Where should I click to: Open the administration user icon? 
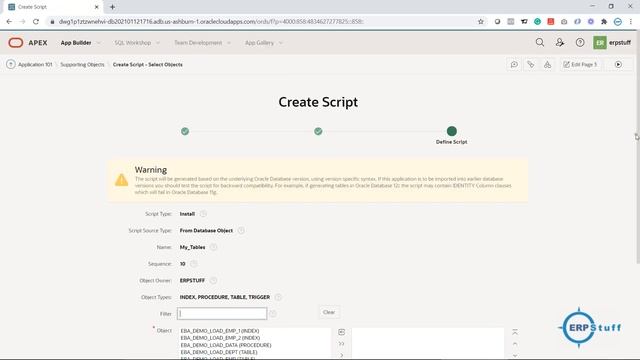click(x=560, y=42)
